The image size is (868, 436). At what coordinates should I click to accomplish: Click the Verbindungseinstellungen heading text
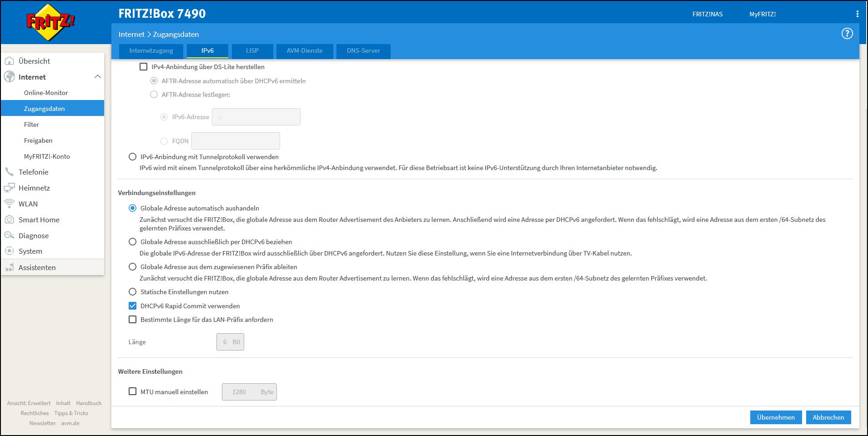tap(157, 193)
